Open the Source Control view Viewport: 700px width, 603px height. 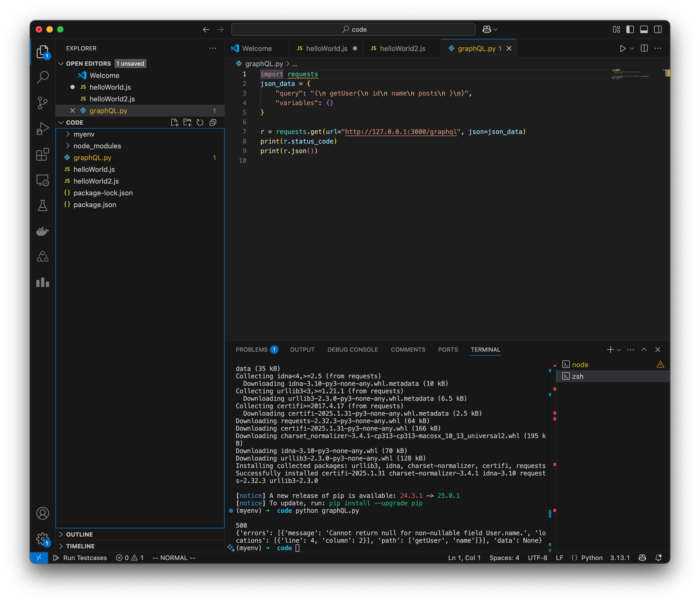pos(43,102)
